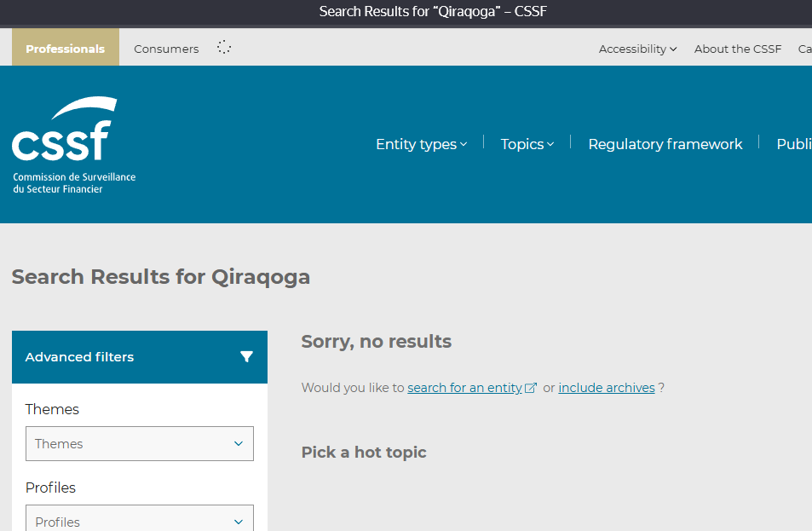The image size is (812, 531).
Task: Open the Accessibility dropdown menu
Action: (x=633, y=49)
